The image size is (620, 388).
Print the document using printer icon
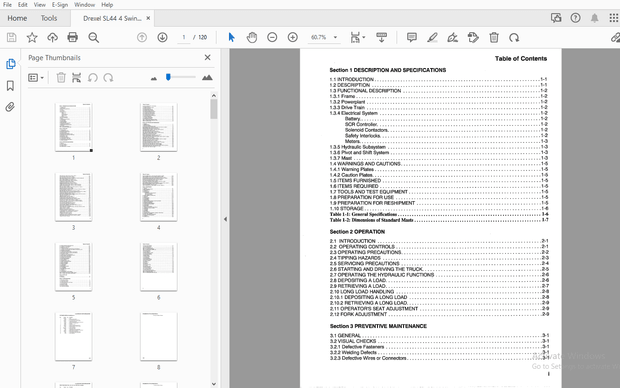tap(73, 38)
